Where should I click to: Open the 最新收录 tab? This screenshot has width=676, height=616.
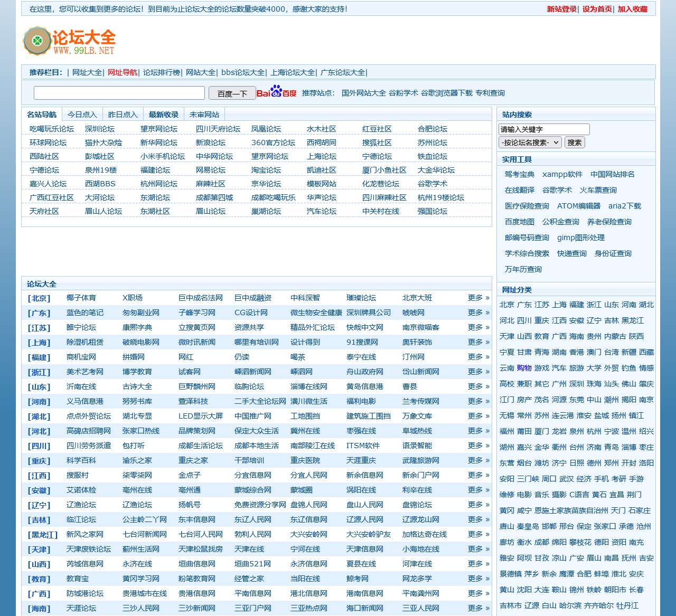163,115
